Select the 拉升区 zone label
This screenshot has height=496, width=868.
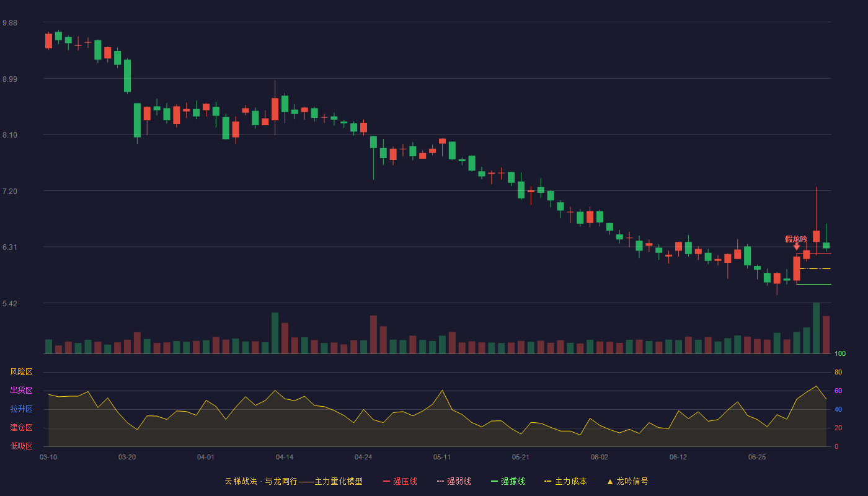(21, 409)
